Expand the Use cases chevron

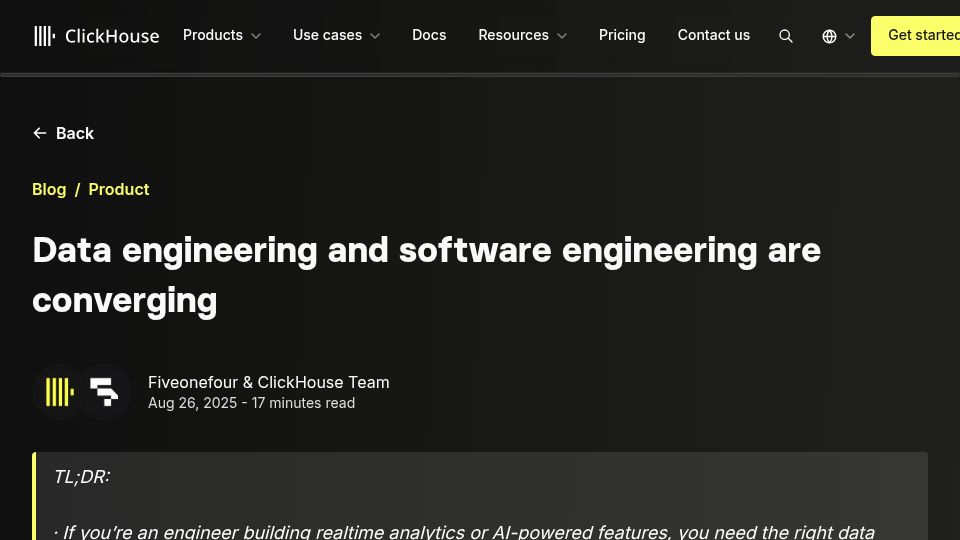(375, 36)
